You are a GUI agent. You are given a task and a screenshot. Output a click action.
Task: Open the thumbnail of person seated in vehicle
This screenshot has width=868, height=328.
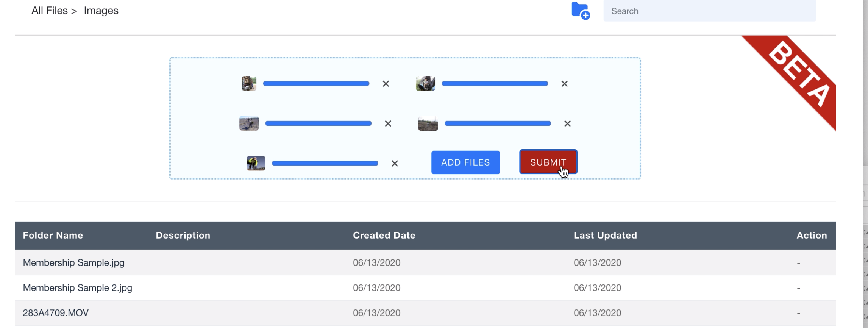click(x=426, y=83)
